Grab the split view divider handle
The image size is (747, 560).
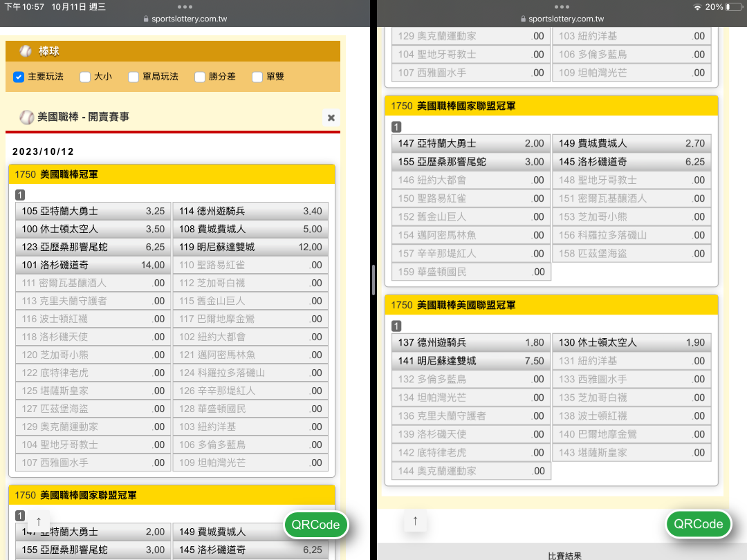(373, 280)
